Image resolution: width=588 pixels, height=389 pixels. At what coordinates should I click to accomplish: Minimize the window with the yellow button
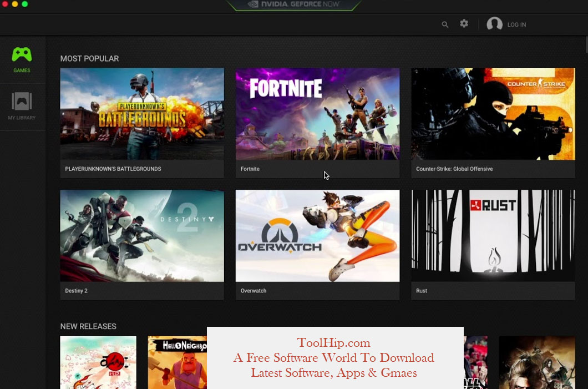click(14, 4)
